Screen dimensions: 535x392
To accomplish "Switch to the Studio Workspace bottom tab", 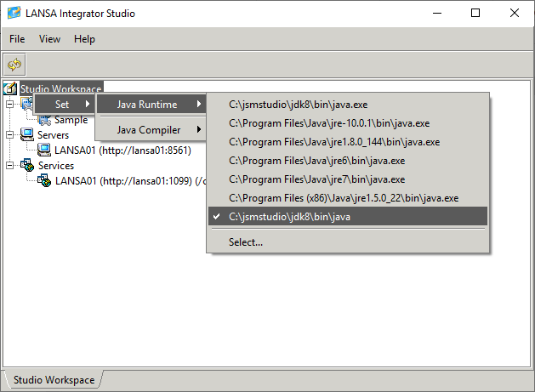I will tap(54, 380).
